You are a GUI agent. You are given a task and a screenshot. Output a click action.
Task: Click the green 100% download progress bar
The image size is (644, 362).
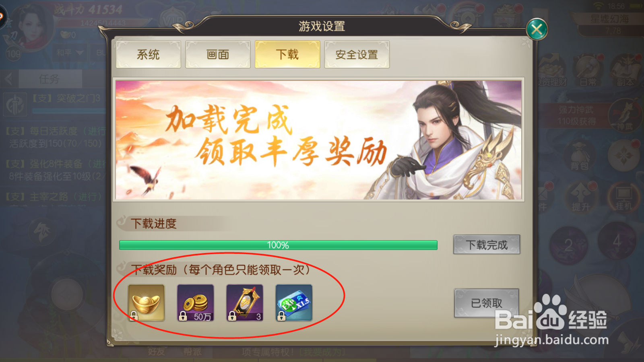278,245
